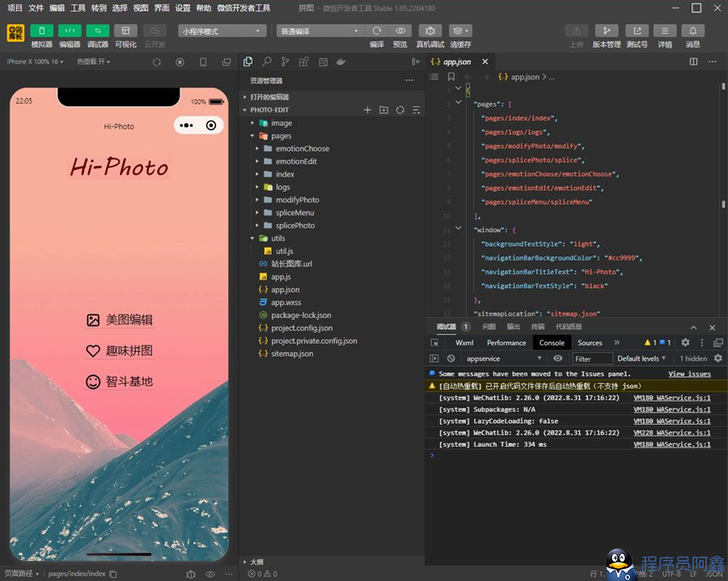Viewport: 728px width, 581px height.
Task: Open the first VM180 WAService.js:1 link
Action: (x=672, y=398)
